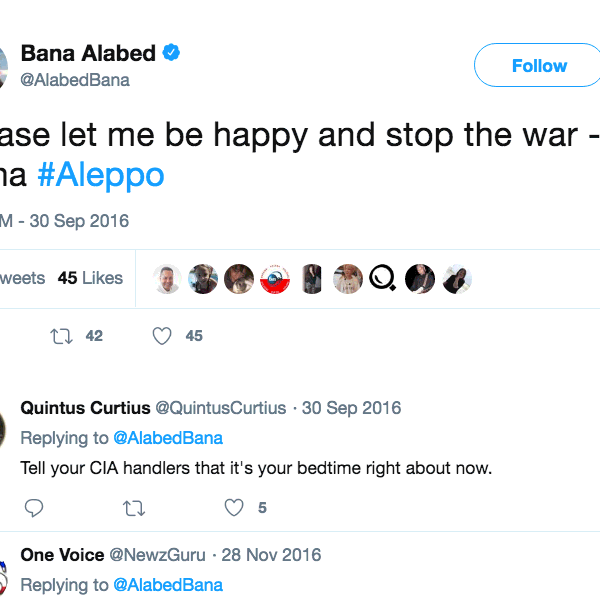Like Quintus Curtius's reply

tap(234, 508)
